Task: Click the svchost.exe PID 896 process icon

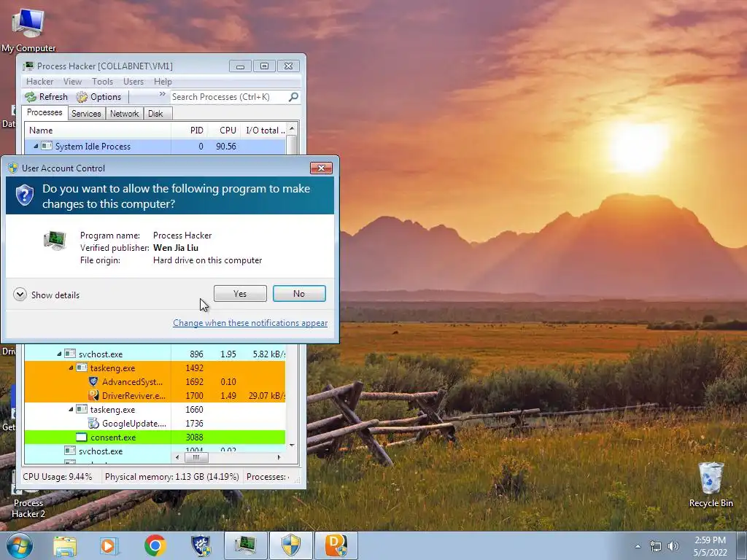Action: tap(70, 354)
